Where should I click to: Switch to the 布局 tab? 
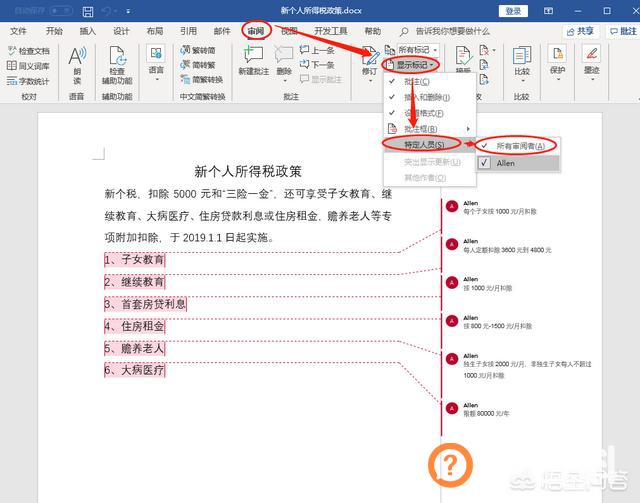point(155,31)
